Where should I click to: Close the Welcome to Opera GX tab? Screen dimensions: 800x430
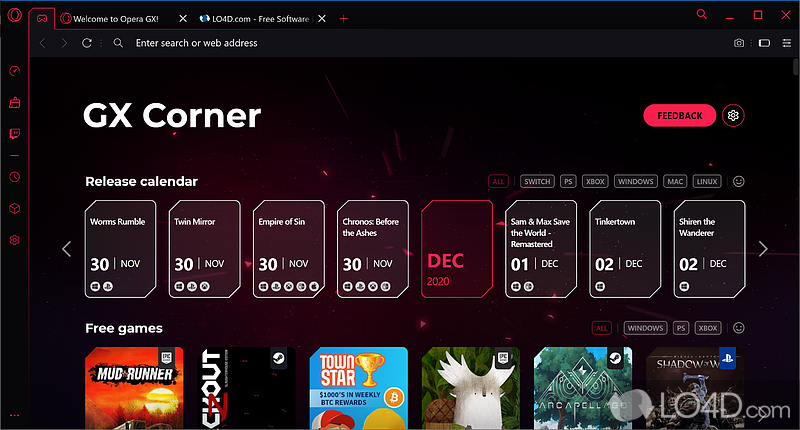183,18
